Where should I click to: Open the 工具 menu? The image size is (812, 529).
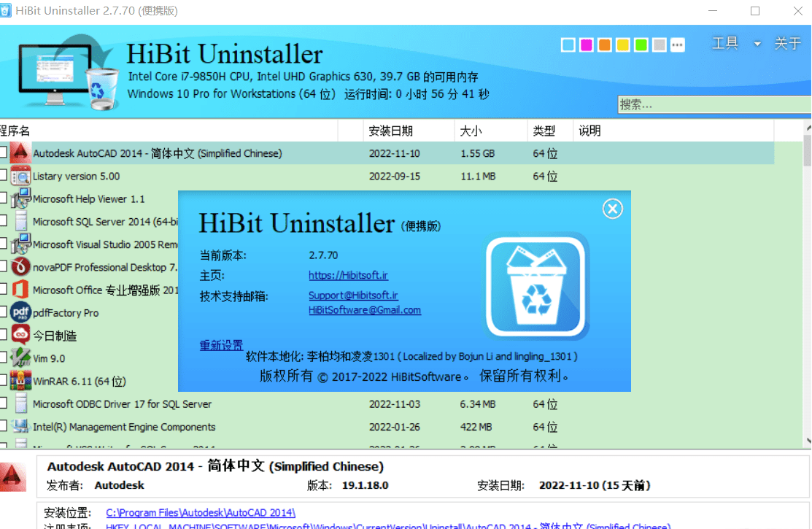point(725,44)
